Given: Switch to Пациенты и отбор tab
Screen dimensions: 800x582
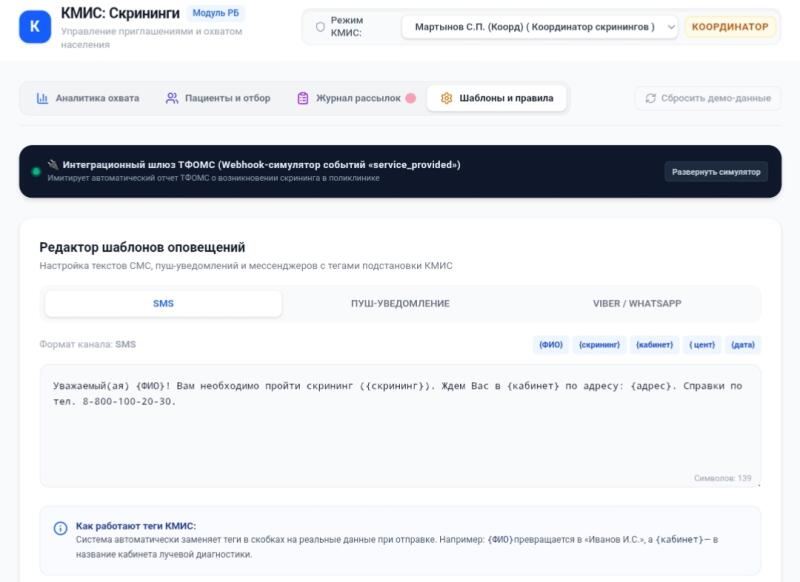Looking at the screenshot, I should [x=218, y=98].
